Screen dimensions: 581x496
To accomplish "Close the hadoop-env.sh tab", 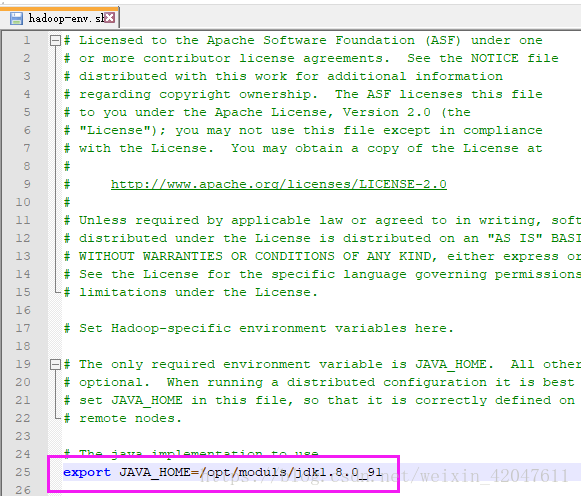I will click(x=109, y=17).
